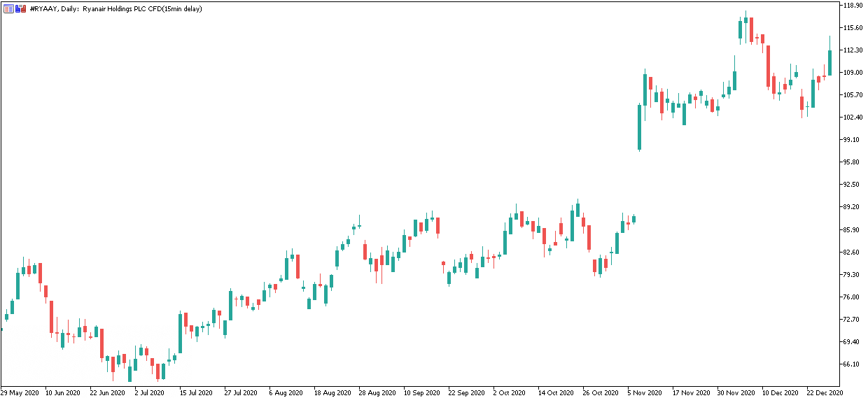Click the 109.00 price axis label
868x398 pixels.
(853, 72)
